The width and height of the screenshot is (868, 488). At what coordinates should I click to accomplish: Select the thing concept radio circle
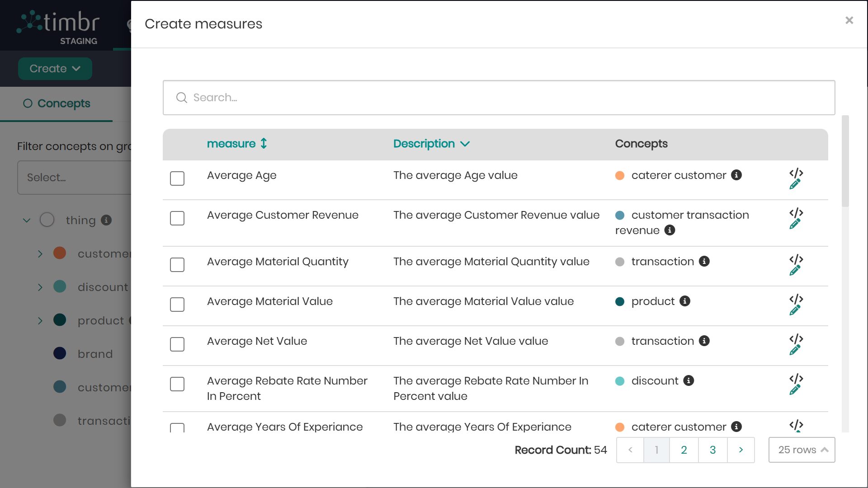coord(47,220)
